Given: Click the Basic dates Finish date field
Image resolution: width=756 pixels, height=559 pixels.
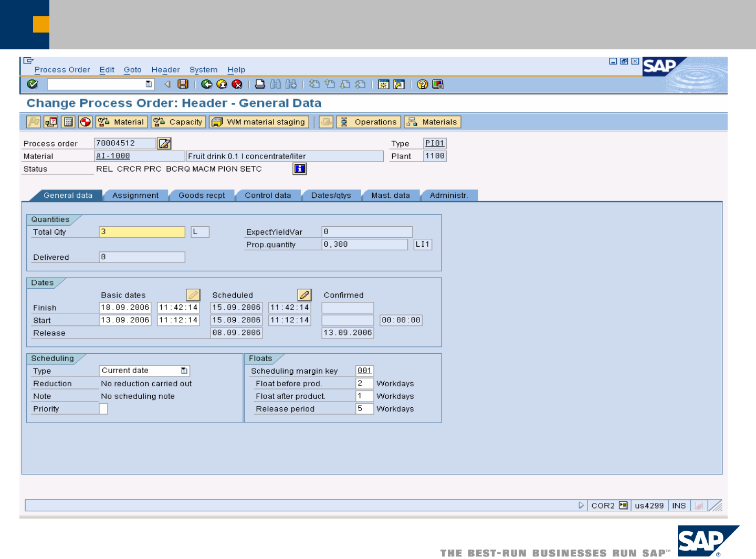Looking at the screenshot, I should (x=125, y=308).
